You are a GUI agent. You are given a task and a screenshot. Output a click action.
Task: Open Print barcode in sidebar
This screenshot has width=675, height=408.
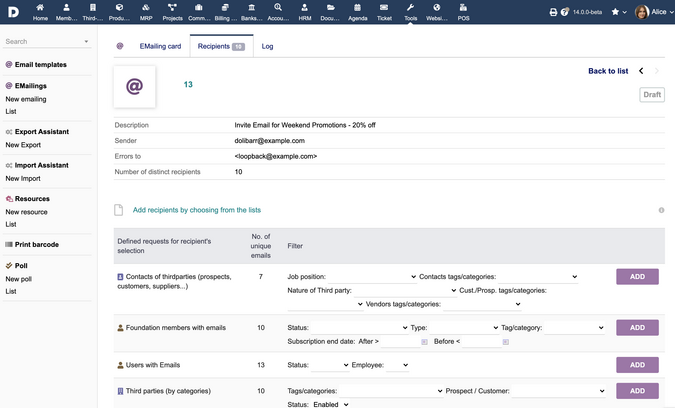[37, 244]
